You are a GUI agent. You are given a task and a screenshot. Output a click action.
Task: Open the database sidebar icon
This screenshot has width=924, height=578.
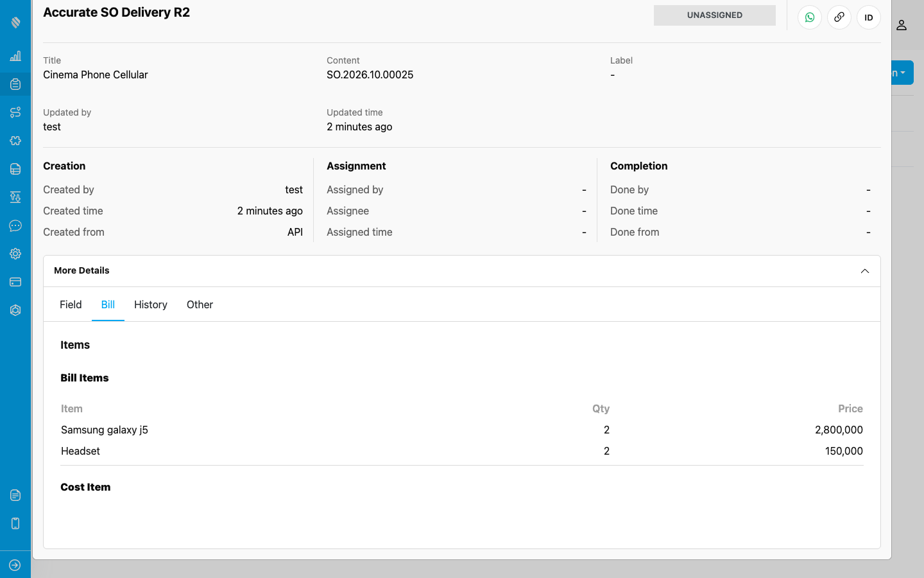coord(15,169)
